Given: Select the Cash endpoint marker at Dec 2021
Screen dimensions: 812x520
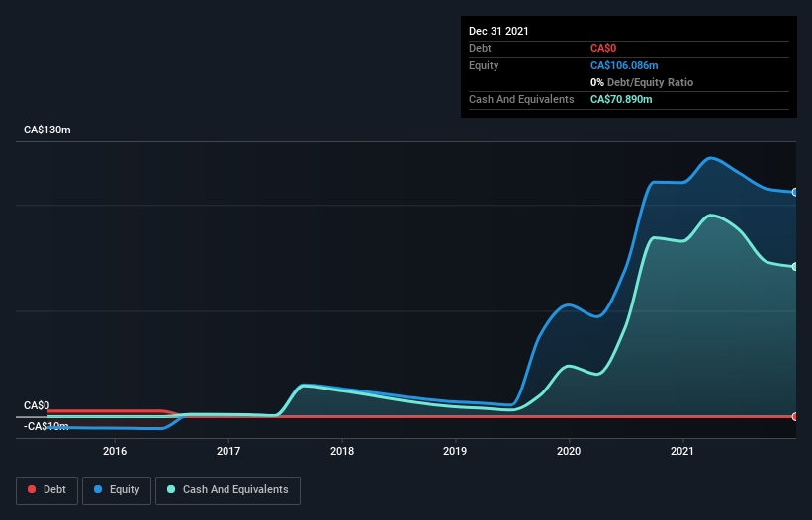Looking at the screenshot, I should [x=795, y=267].
